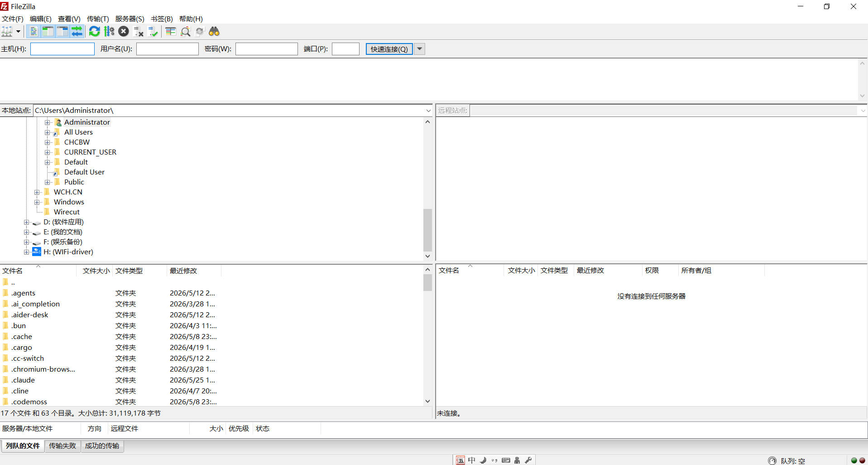Click the folder icon next to .bun
Viewport: 868px width, 465px height.
click(x=5, y=325)
